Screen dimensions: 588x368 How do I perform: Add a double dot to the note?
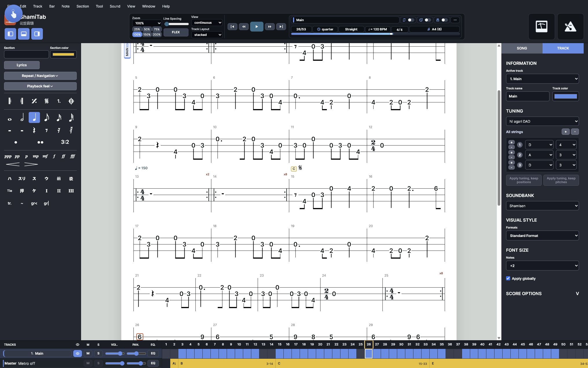point(40,142)
